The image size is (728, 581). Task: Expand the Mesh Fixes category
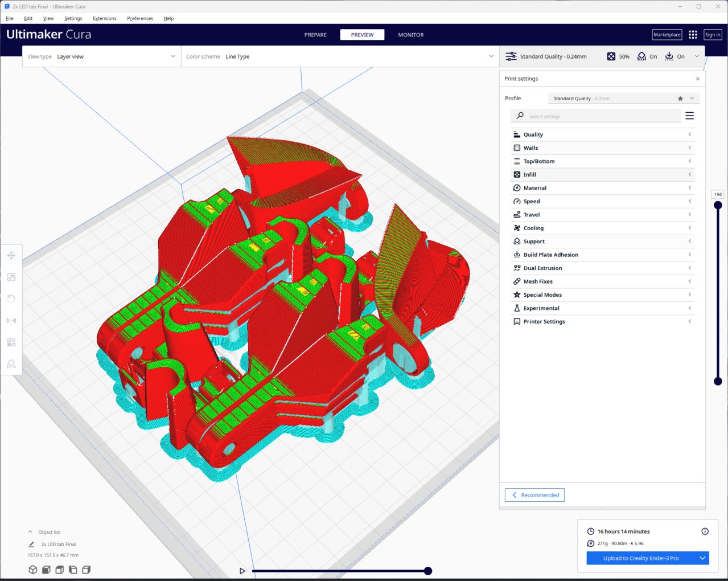602,281
